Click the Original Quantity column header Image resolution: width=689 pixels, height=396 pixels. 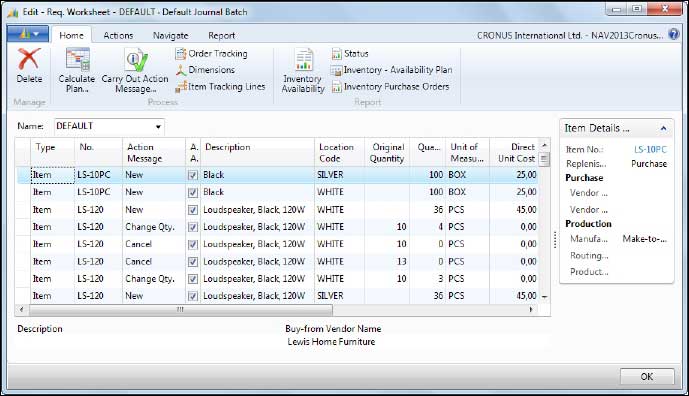pyautogui.click(x=387, y=153)
